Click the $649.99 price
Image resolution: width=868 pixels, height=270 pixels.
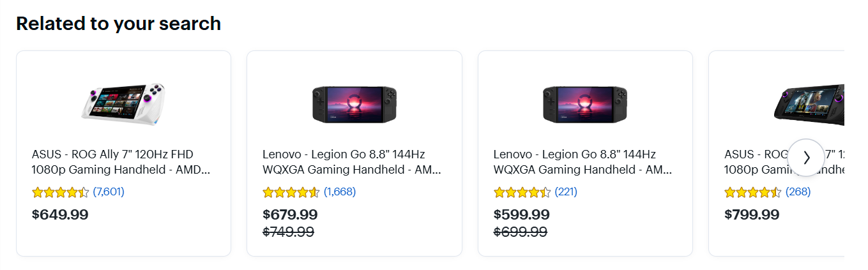(60, 214)
